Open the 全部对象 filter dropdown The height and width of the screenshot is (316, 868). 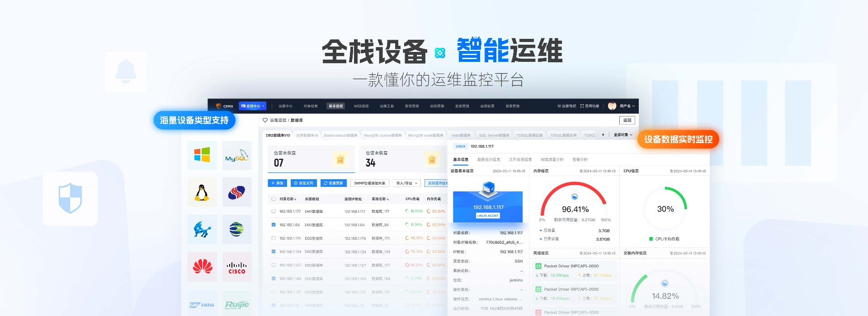tap(623, 135)
